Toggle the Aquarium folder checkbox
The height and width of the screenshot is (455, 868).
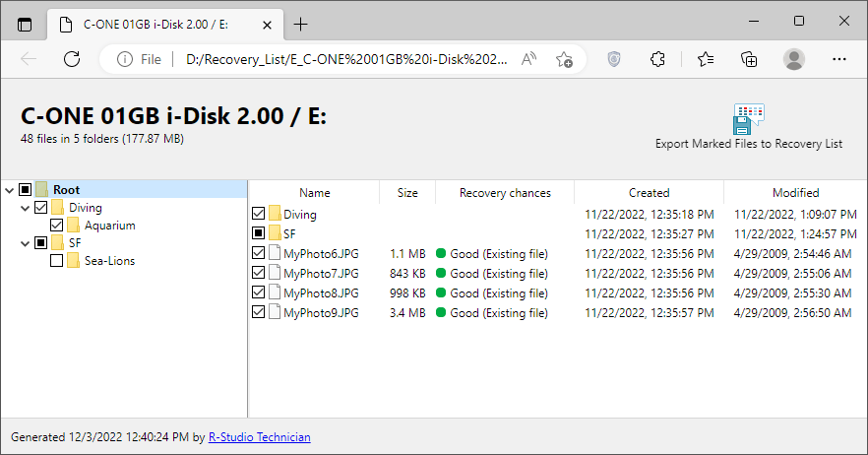(x=56, y=226)
